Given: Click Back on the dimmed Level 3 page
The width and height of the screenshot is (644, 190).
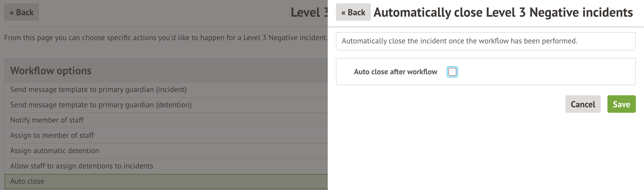Looking at the screenshot, I should point(22,12).
